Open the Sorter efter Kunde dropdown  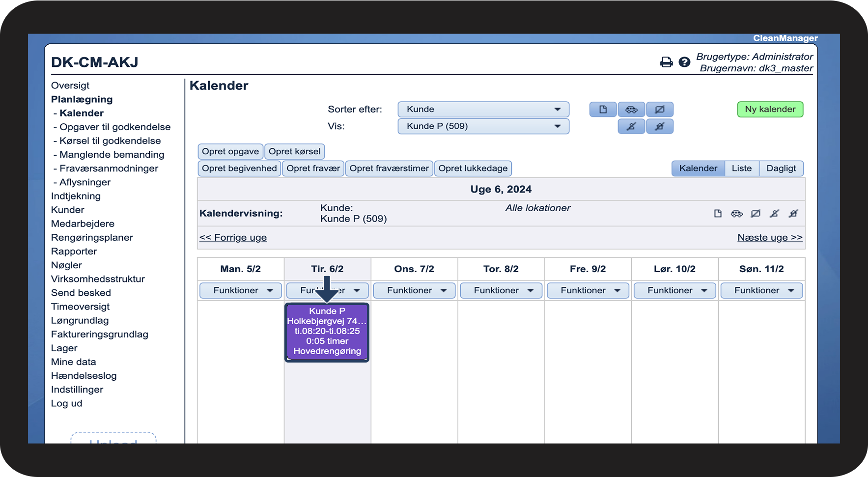click(x=483, y=110)
